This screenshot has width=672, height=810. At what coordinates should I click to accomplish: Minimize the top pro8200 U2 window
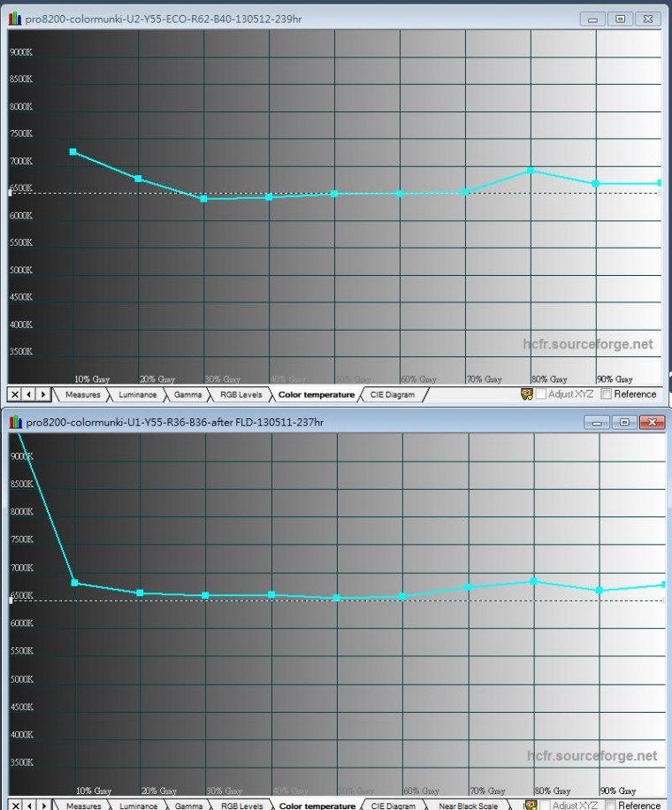(x=592, y=19)
